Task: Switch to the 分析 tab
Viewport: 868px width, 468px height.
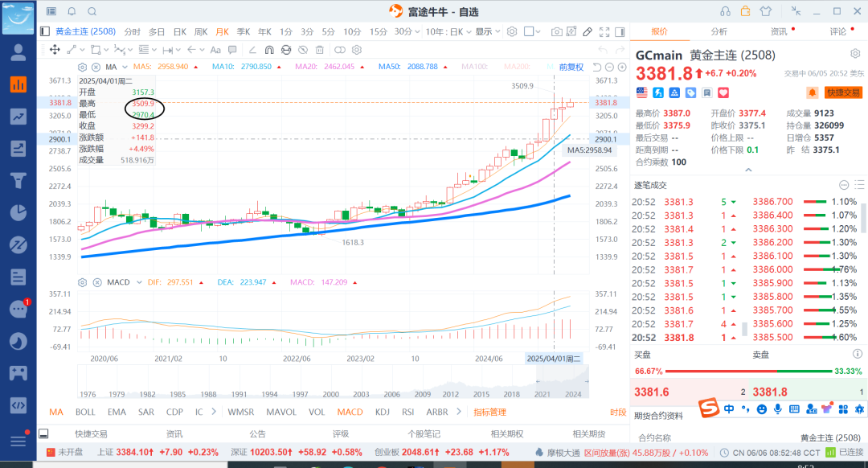Action: coord(719,31)
